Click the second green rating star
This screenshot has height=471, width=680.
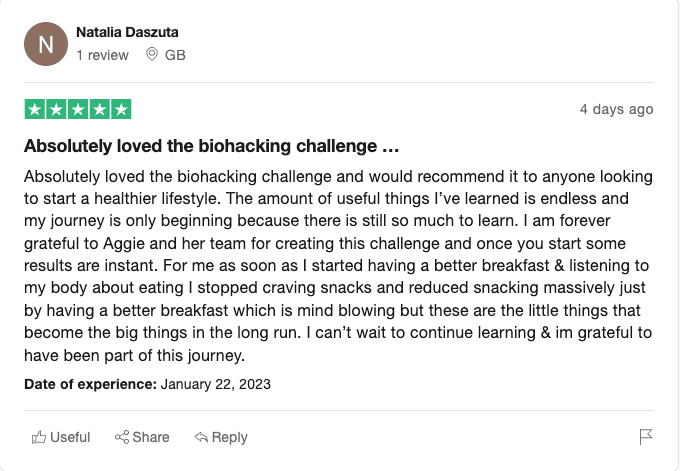point(56,109)
